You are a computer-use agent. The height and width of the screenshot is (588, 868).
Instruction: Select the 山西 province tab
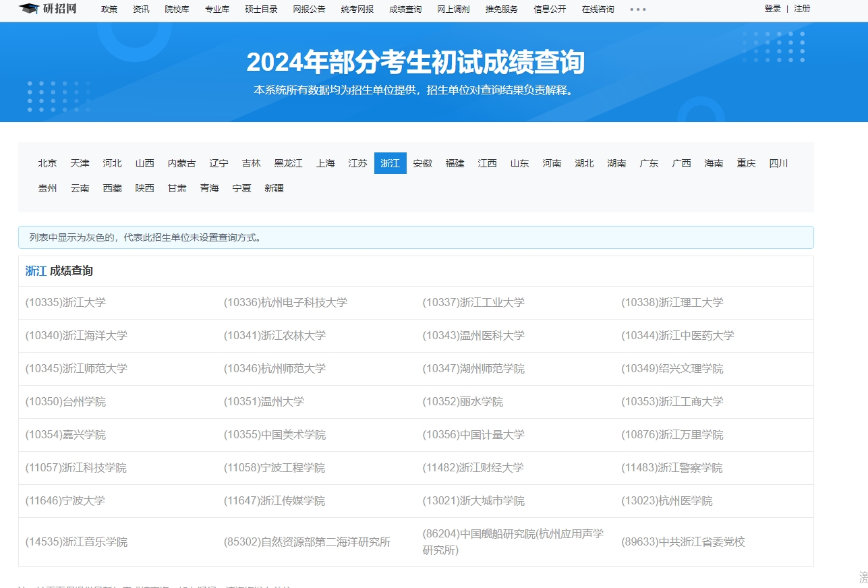(x=145, y=163)
